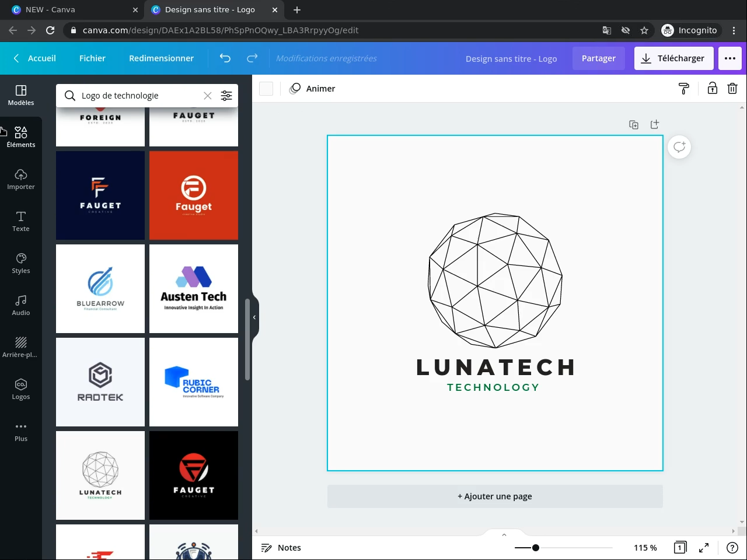747x560 pixels.
Task: Open the three-dot more options menu
Action: [x=730, y=58]
